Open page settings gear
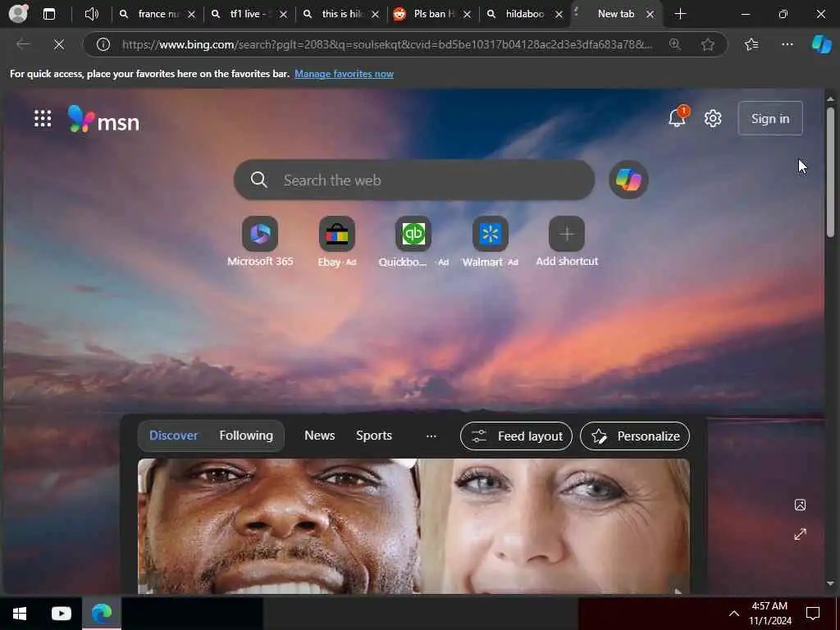 pos(713,118)
